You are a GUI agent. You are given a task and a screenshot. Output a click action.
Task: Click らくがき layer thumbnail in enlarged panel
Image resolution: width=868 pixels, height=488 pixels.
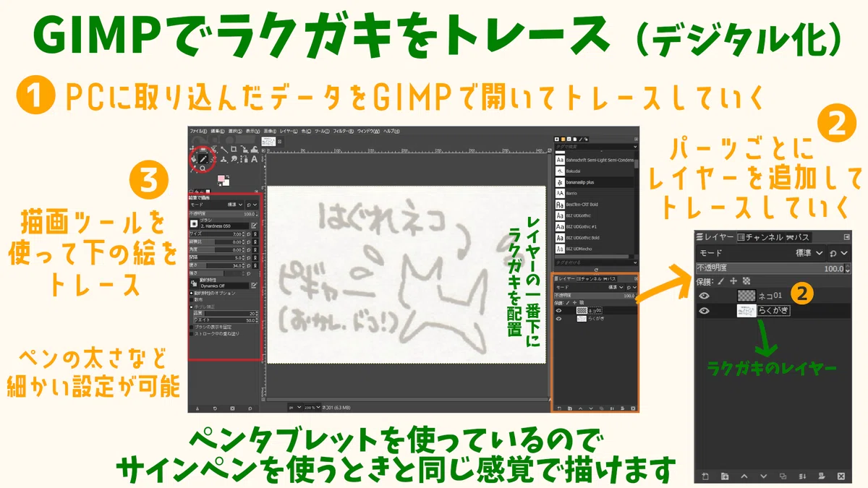[x=746, y=311]
